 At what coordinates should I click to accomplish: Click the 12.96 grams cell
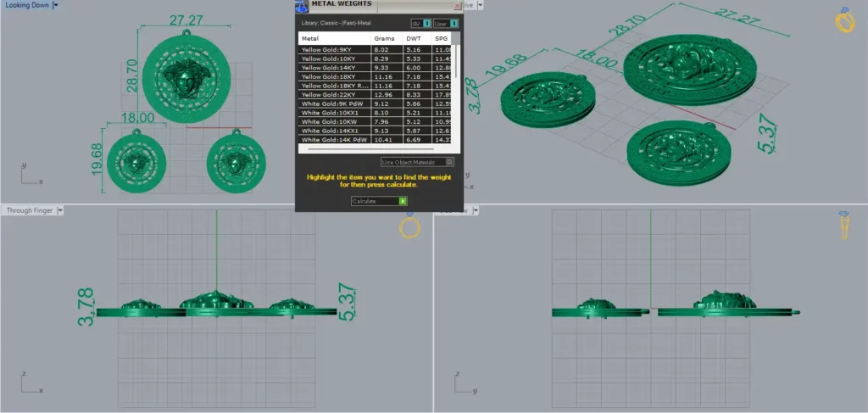point(387,95)
